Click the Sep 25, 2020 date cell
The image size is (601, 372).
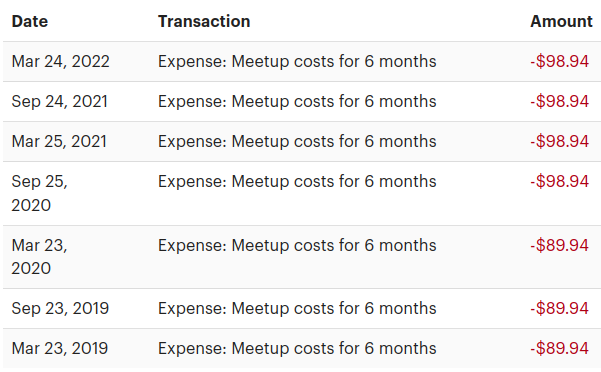coord(39,193)
